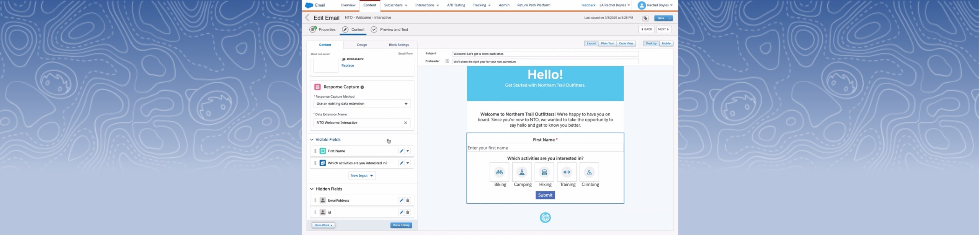Go to A/B Testing
This screenshot has width=980, height=235.
click(456, 5)
